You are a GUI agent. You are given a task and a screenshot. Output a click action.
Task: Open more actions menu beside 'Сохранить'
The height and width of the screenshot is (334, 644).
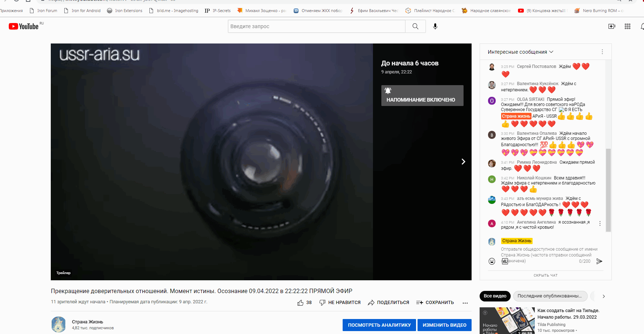coord(465,303)
